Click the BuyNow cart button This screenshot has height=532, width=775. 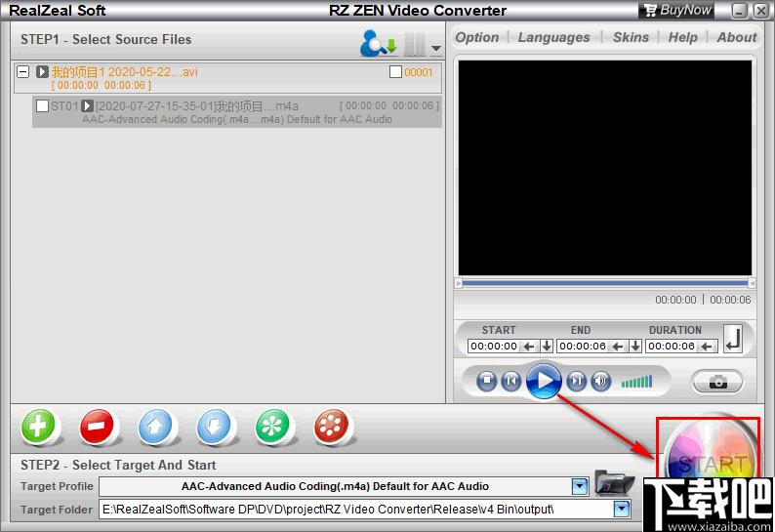676,10
